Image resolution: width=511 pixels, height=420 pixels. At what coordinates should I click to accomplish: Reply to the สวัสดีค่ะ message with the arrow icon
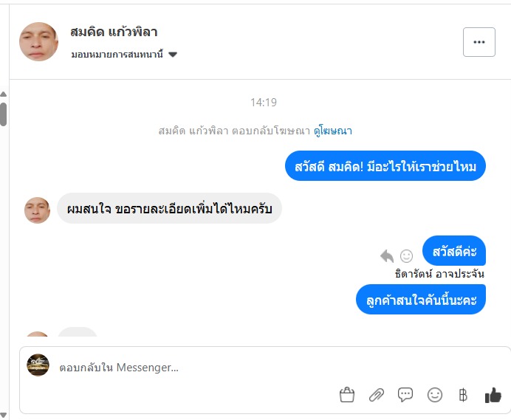(387, 255)
